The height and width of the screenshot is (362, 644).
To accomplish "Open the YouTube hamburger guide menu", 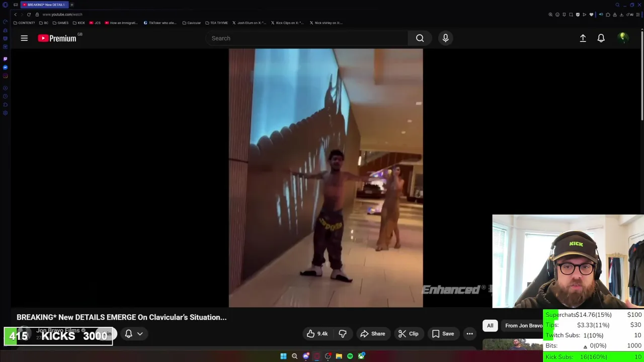I will click(24, 38).
